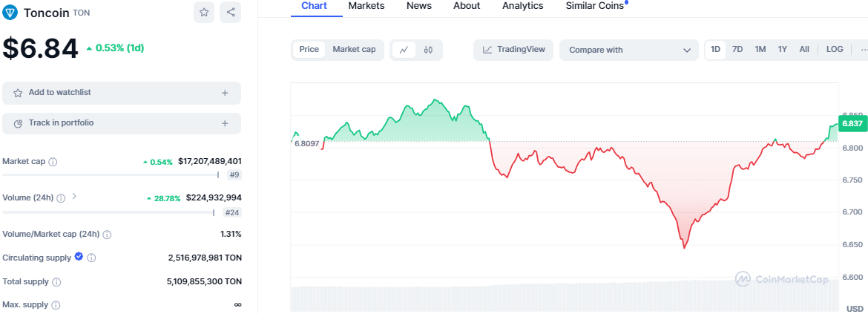The height and width of the screenshot is (314, 868).
Task: Open the chart more-options ellipsis
Action: pos(864,49)
